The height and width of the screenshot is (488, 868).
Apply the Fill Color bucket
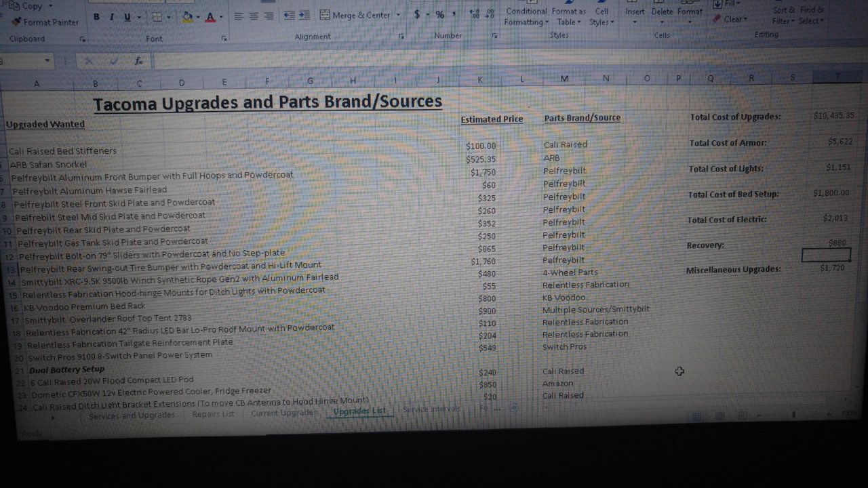click(187, 16)
